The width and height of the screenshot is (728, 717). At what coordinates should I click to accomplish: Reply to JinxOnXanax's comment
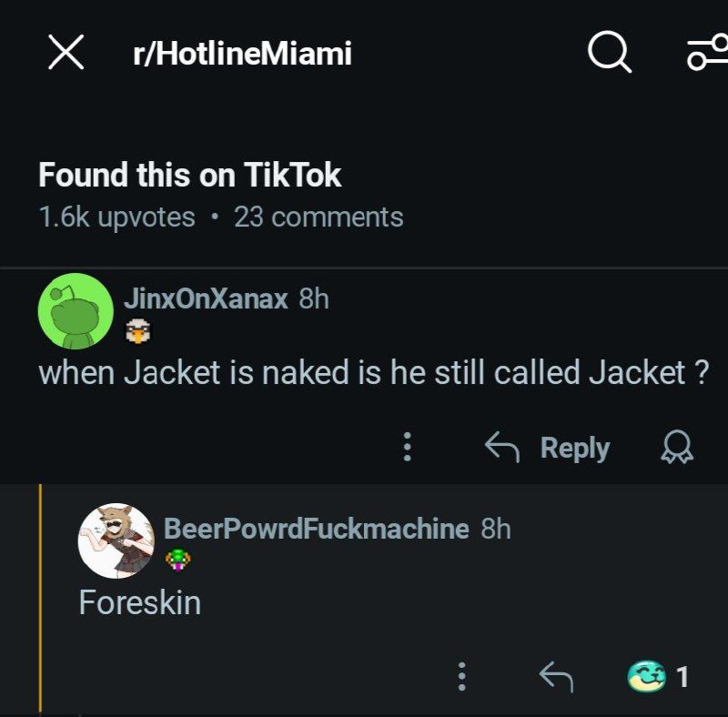(575, 448)
